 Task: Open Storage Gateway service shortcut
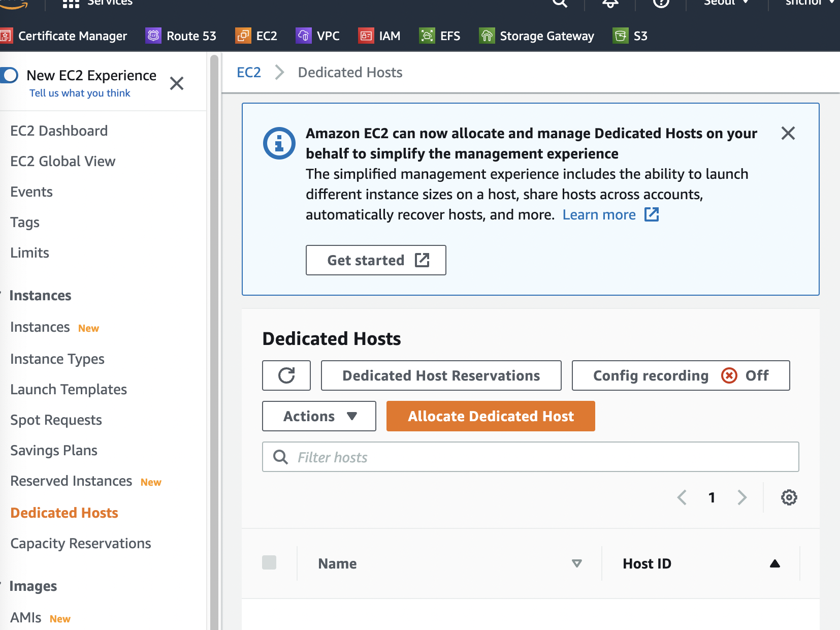[x=537, y=36]
